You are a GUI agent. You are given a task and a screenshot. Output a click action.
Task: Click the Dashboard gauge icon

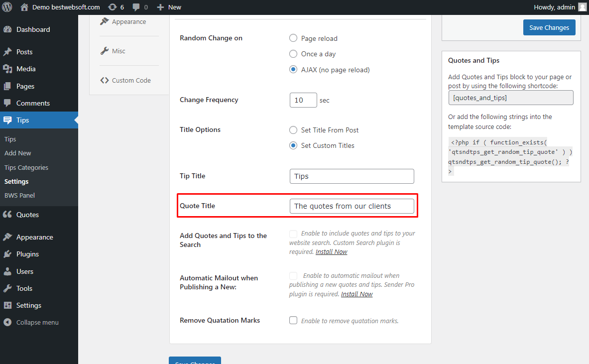(x=7, y=29)
